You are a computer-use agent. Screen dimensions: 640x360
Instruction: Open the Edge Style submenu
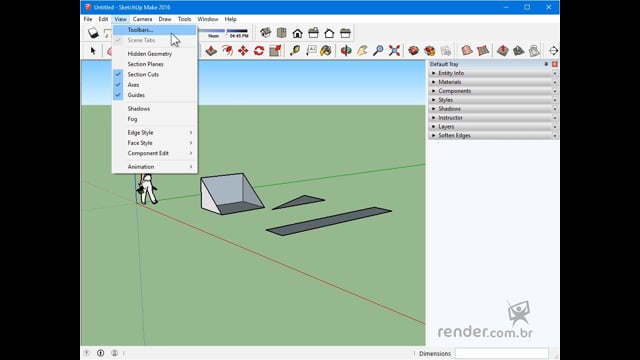pyautogui.click(x=155, y=132)
